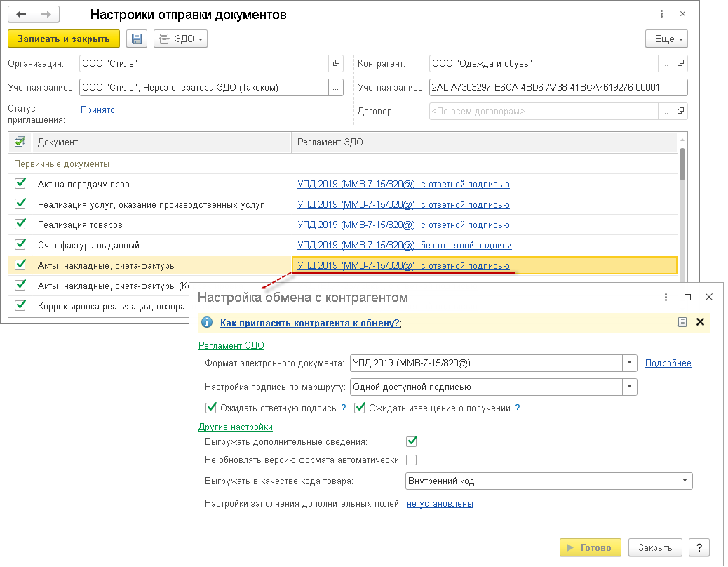
Task: Enable Не обновлять версию формата автоматически
Action: tap(412, 460)
